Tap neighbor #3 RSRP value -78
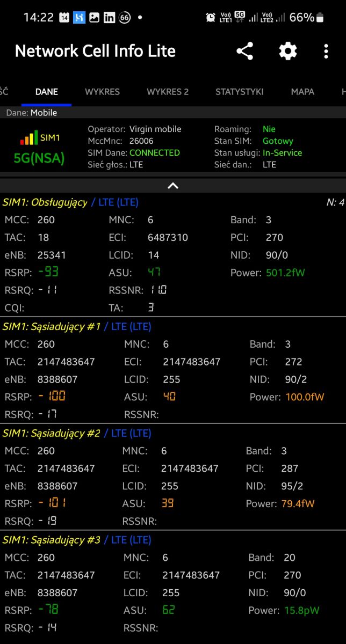The width and height of the screenshot is (346, 644). tap(48, 610)
